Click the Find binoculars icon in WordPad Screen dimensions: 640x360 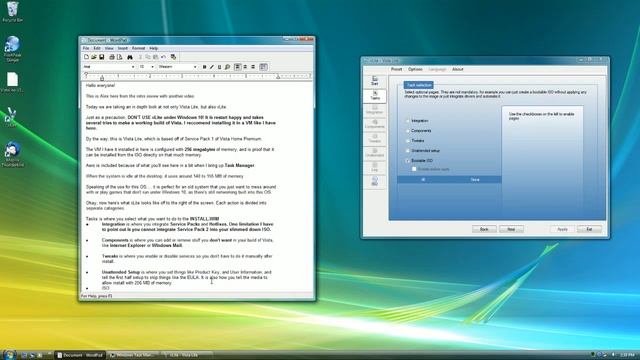click(130, 57)
